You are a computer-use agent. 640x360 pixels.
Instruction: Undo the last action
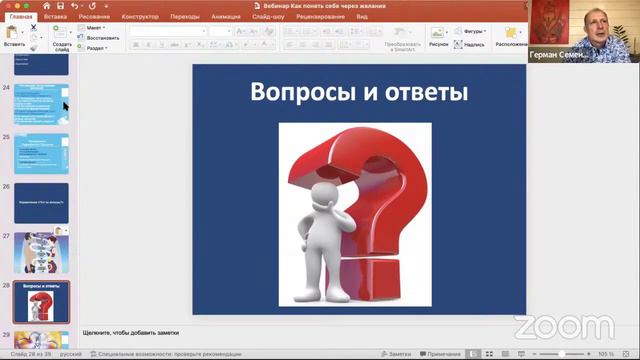tap(74, 6)
